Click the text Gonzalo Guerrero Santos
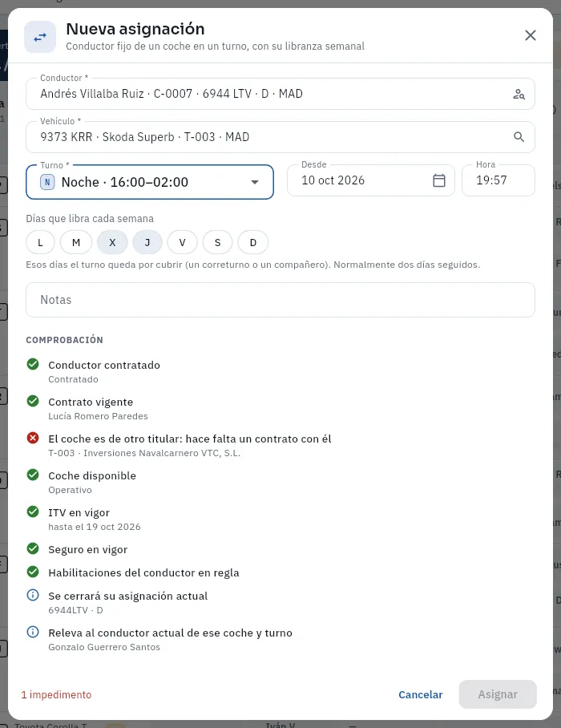This screenshot has width=561, height=728. (104, 647)
